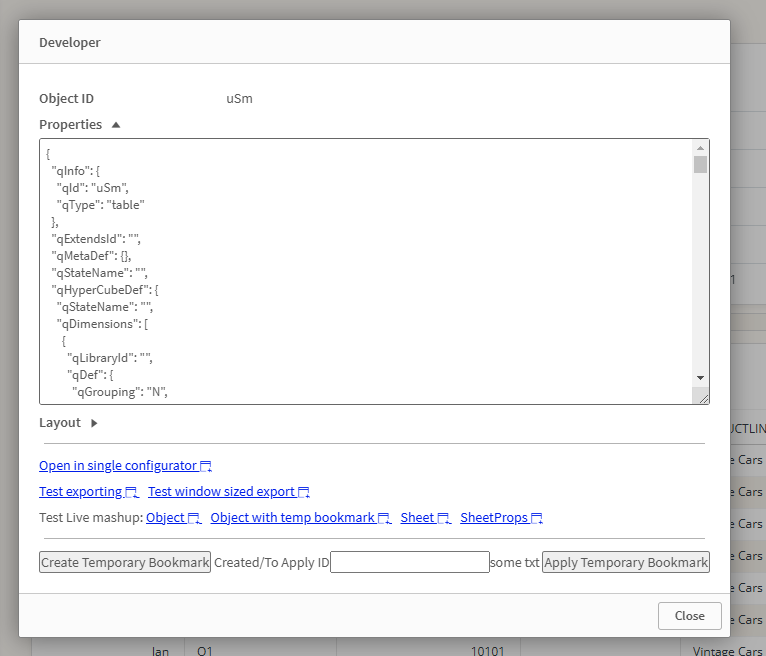
Task: Click the textarea resize handle
Action: 703,399
